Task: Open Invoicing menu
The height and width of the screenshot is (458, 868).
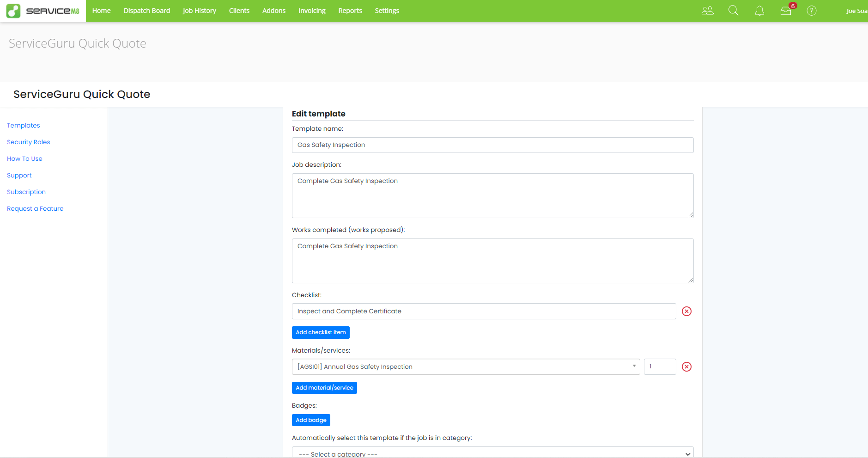Action: point(312,11)
